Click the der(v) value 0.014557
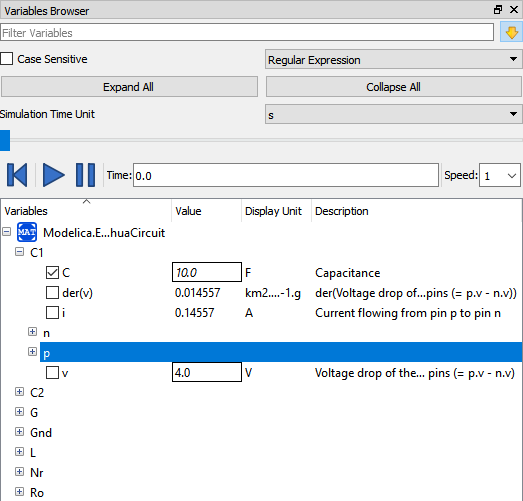 (x=197, y=293)
